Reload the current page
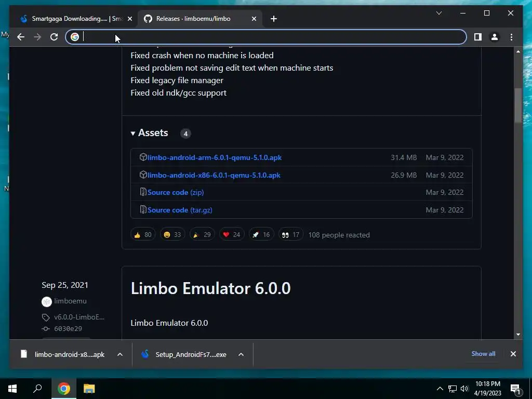Image resolution: width=532 pixels, height=399 pixels. point(54,37)
